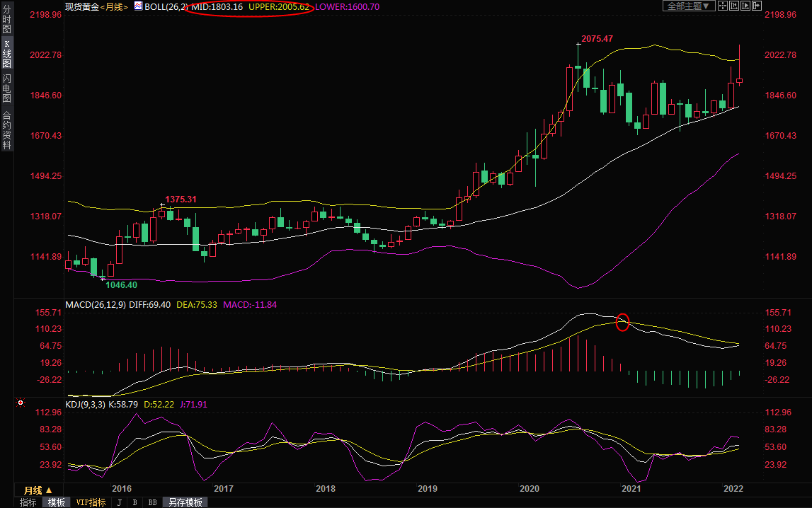
Task: Click the 另存模板 save template button
Action: coord(185,502)
